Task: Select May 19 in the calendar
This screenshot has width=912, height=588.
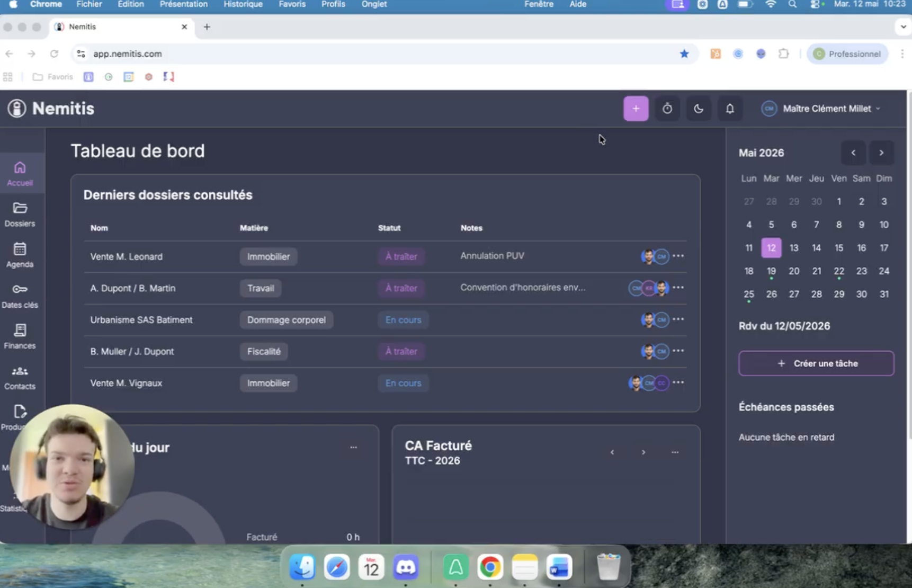Action: pos(771,271)
